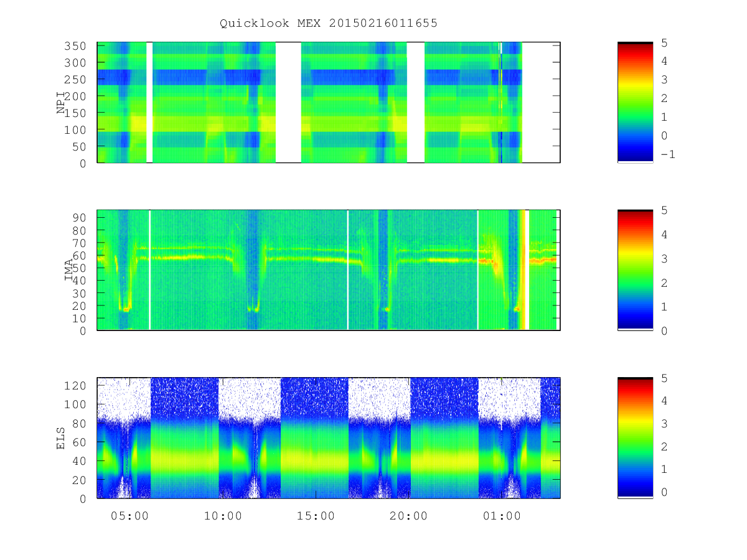The width and height of the screenshot is (747, 560).
Task: Click the IMA spectrogram colorbar
Action: (635, 270)
